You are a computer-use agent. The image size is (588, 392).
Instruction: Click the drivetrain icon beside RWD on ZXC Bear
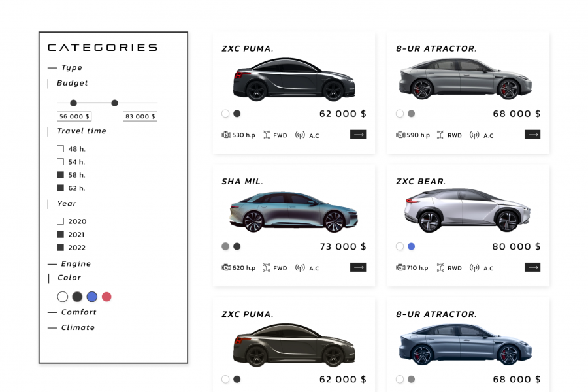tap(440, 267)
